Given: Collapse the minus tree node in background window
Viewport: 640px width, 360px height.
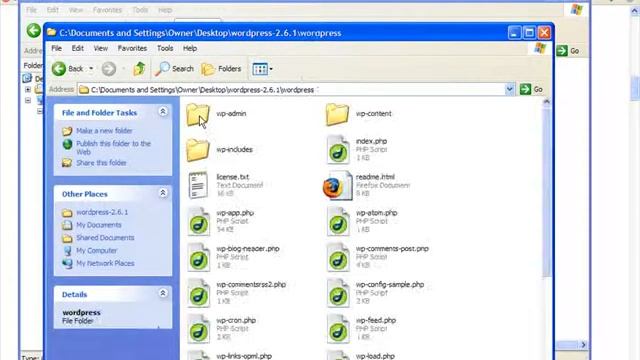Looking at the screenshot, I should pyautogui.click(x=28, y=100).
